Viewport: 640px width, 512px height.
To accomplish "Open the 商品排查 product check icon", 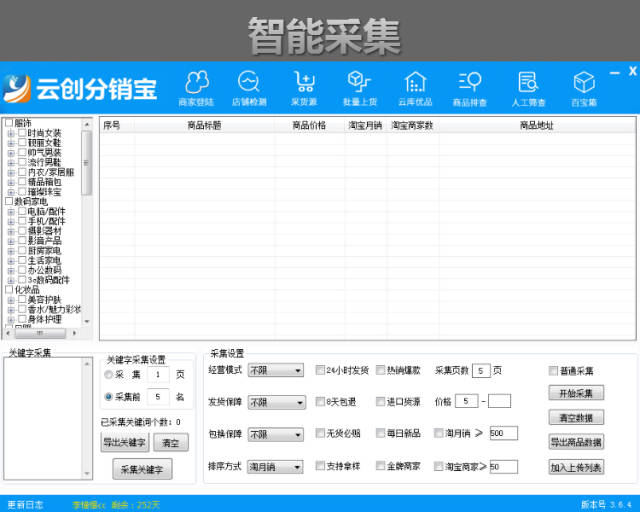I will click(470, 88).
